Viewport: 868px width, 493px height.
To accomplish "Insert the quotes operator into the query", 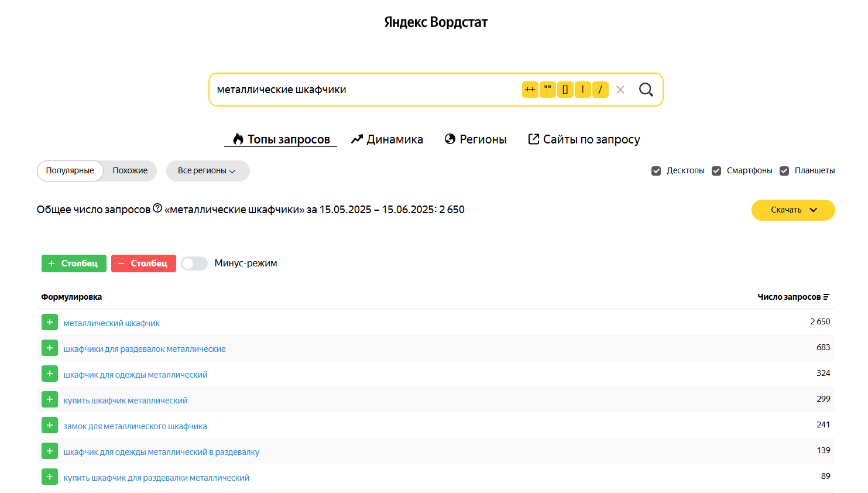I will pos(547,90).
